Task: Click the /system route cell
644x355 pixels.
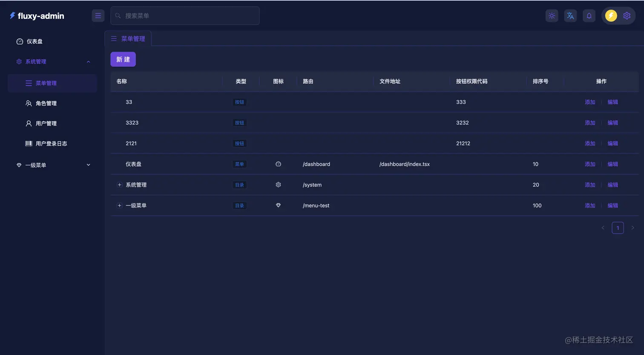Action: [x=312, y=185]
